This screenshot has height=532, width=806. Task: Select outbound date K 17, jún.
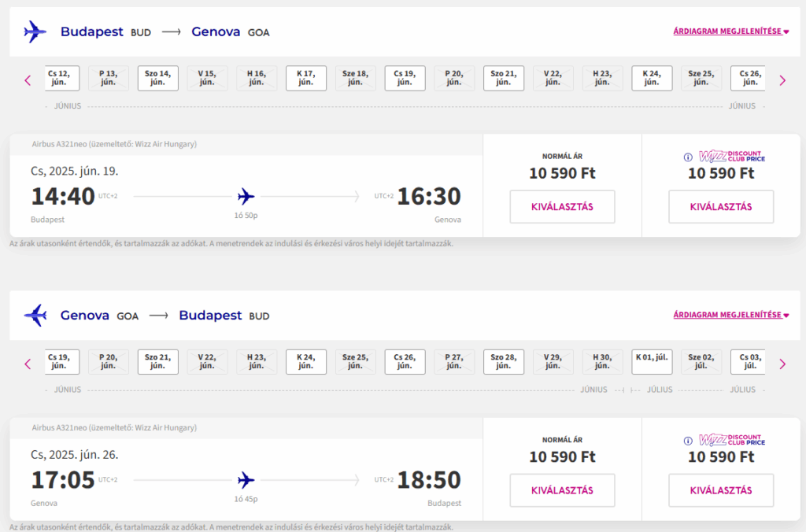[x=306, y=78]
